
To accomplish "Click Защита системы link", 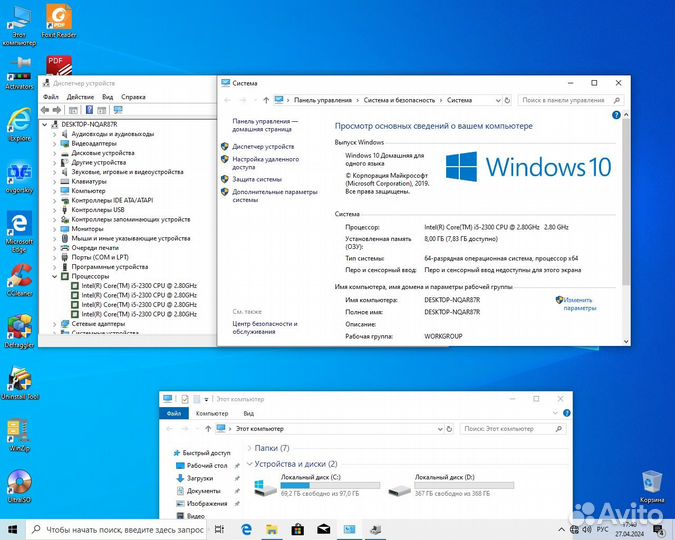I will 257,179.
